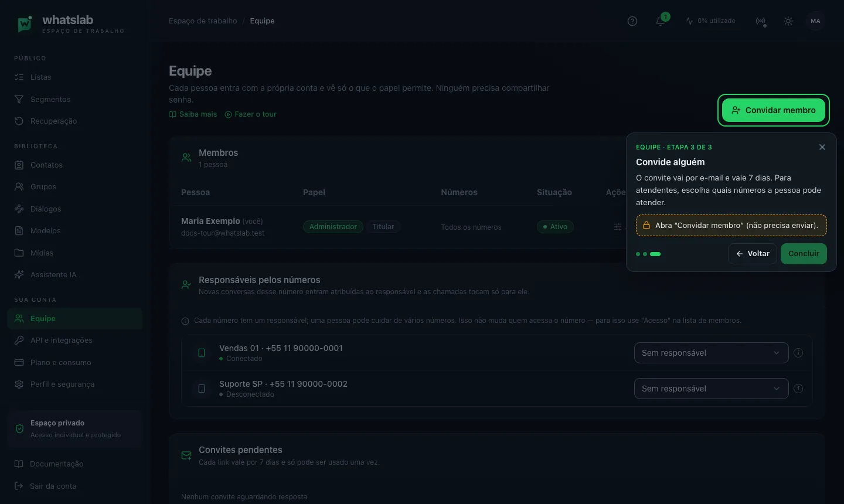The height and width of the screenshot is (504, 844).
Task: Close the Convide alguém tour popup
Action: [x=822, y=147]
